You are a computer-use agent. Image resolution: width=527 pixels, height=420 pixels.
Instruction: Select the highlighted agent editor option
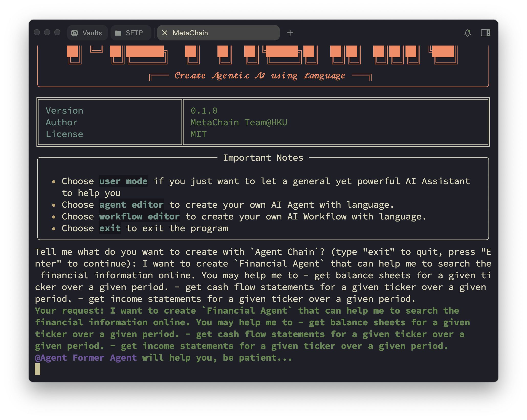131,205
